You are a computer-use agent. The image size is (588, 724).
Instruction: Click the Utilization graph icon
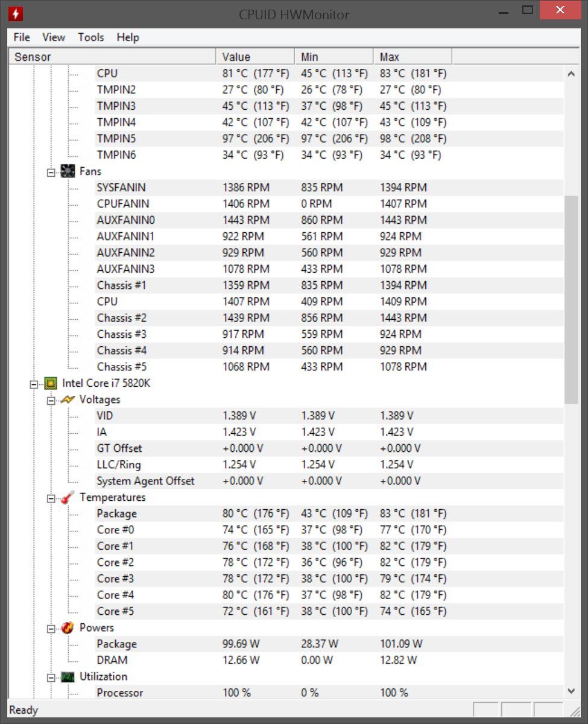pos(68,676)
